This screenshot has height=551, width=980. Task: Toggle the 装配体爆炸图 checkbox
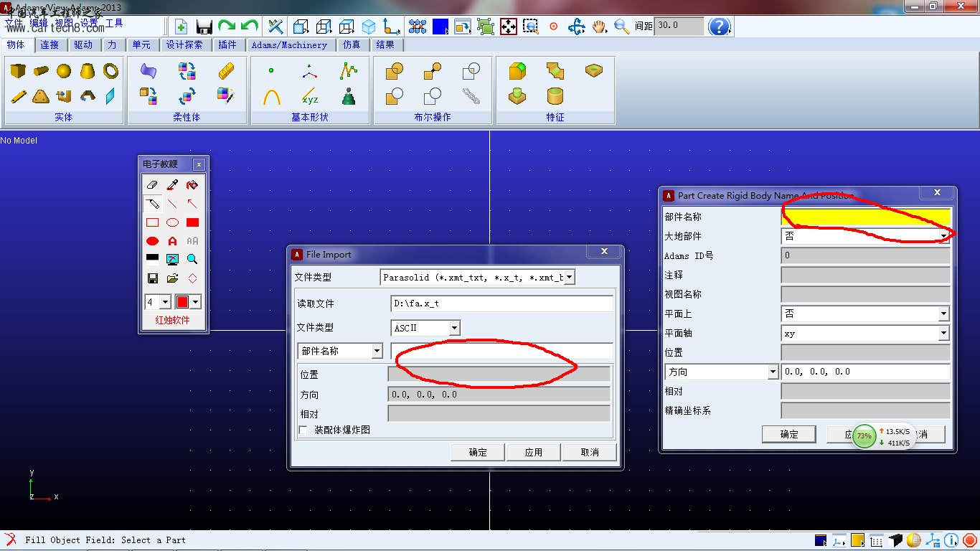pyautogui.click(x=303, y=430)
